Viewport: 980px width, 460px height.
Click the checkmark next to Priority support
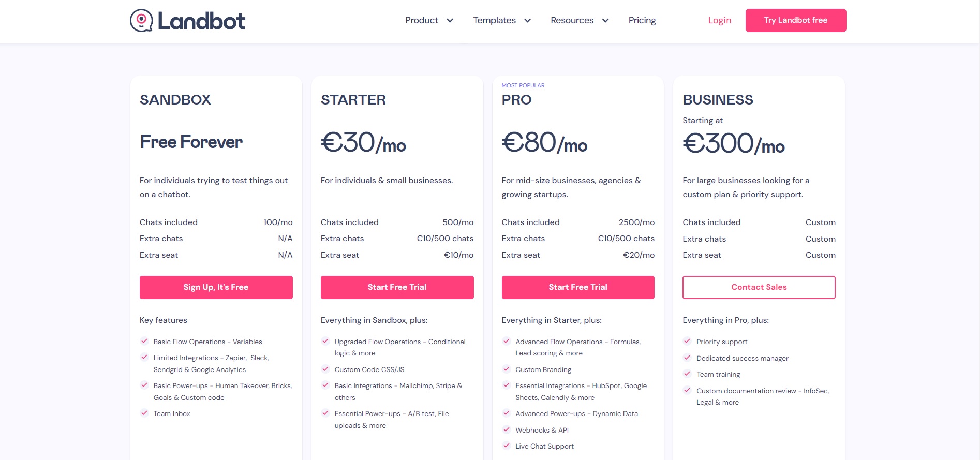pyautogui.click(x=687, y=341)
